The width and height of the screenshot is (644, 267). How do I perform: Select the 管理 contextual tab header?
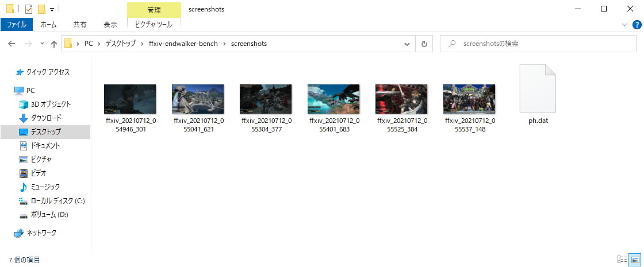tap(154, 10)
